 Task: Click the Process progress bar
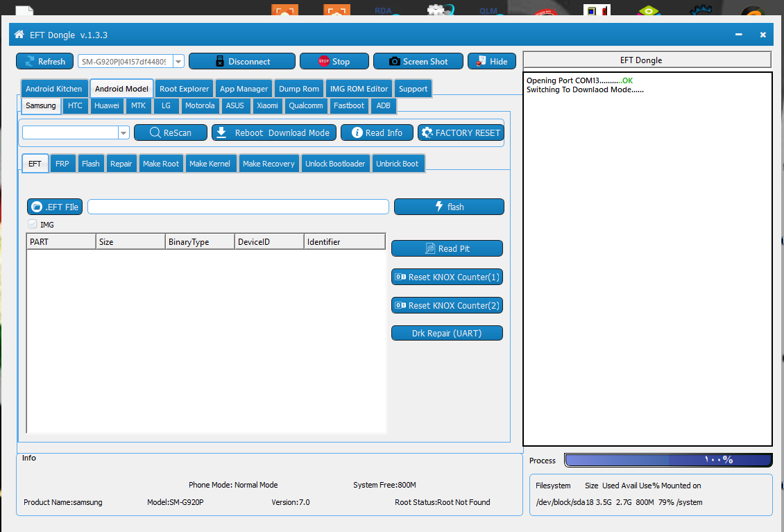[x=668, y=459]
